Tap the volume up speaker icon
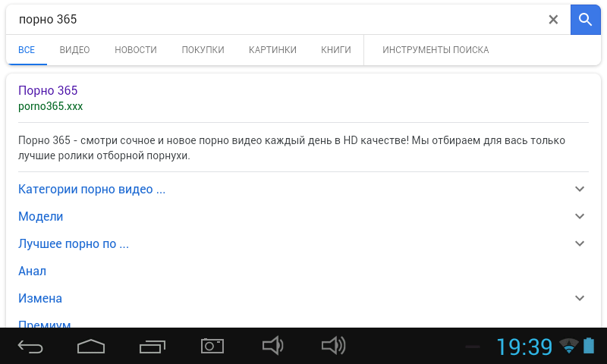 click(x=333, y=346)
